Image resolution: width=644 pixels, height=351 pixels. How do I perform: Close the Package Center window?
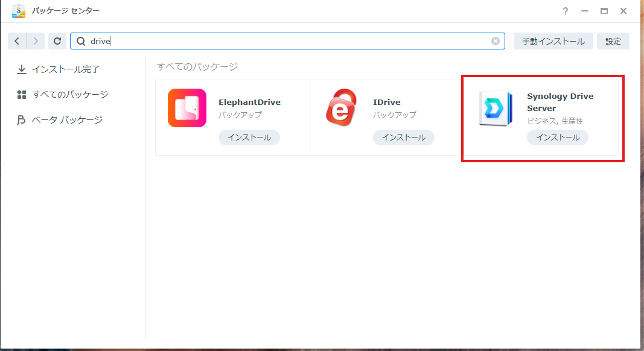pyautogui.click(x=623, y=11)
